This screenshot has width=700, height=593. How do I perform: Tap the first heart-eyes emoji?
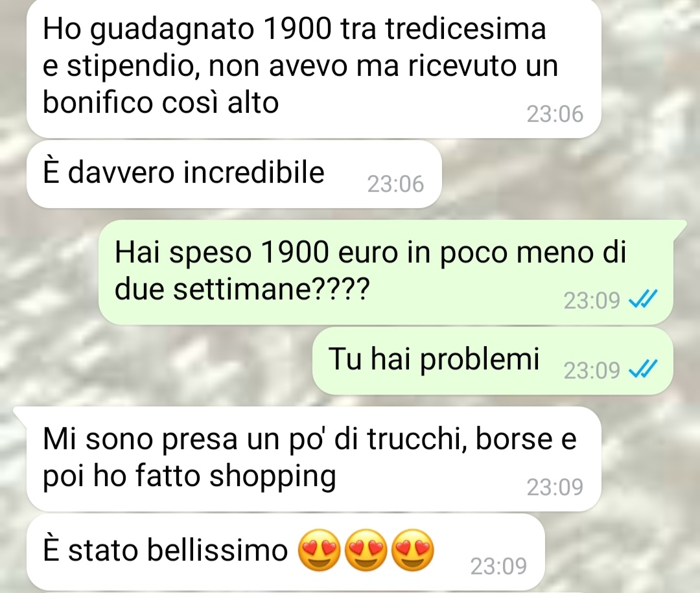click(x=319, y=550)
